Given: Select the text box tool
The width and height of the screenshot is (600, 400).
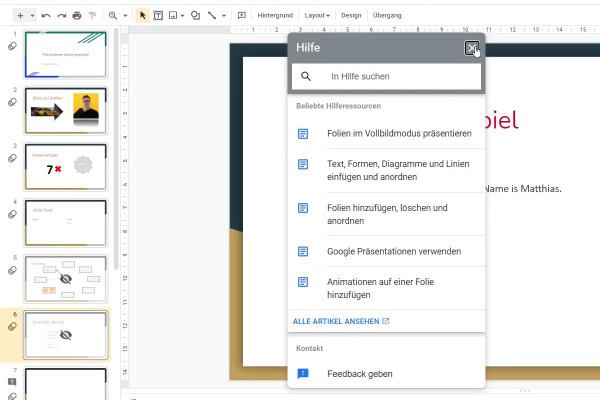Looking at the screenshot, I should pyautogui.click(x=158, y=16).
